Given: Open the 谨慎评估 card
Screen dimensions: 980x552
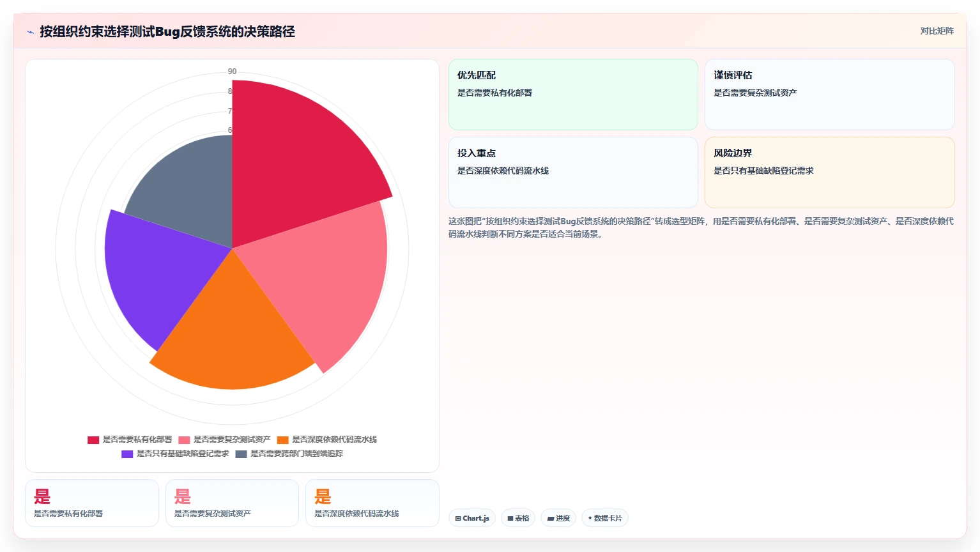Looking at the screenshot, I should (829, 95).
